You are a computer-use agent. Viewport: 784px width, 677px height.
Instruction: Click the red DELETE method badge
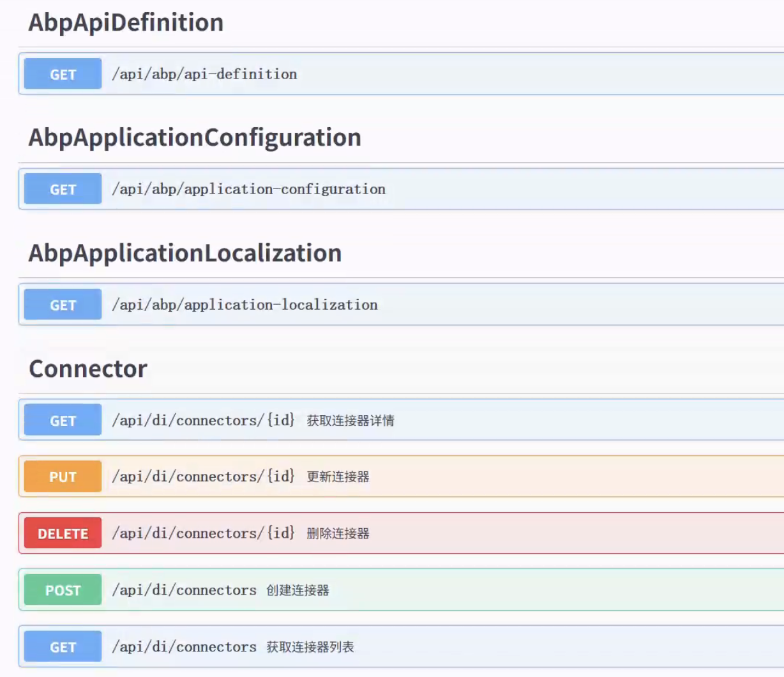tap(63, 533)
